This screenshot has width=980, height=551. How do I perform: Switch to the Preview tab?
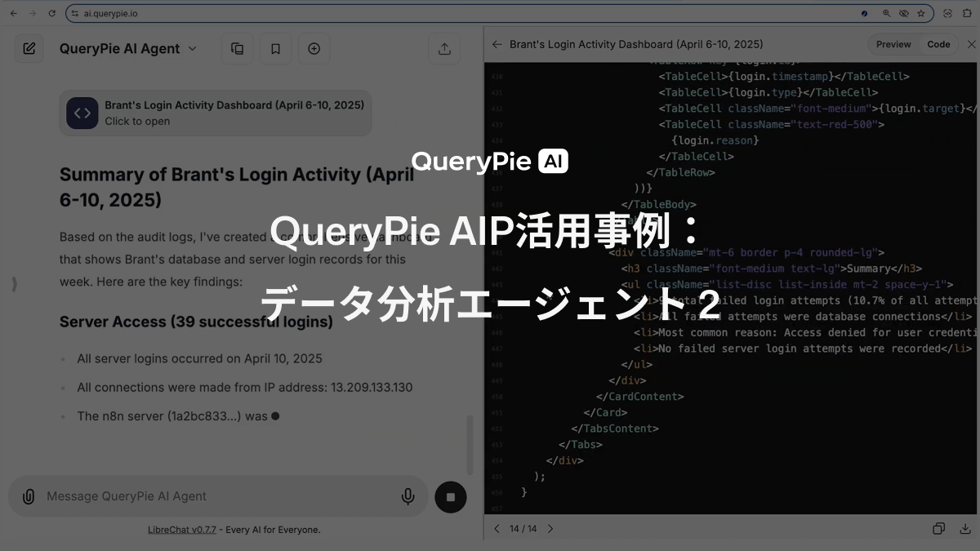pyautogui.click(x=893, y=44)
